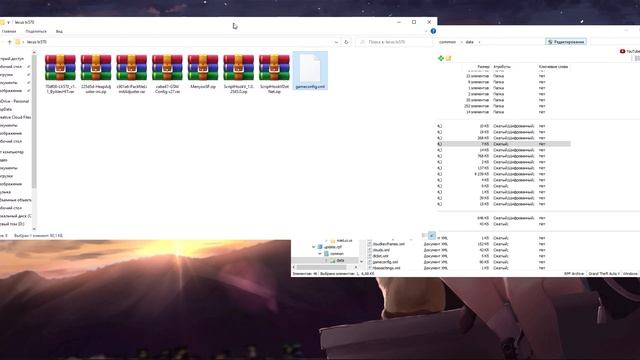The image size is (640, 360).
Task: Select dlclist.xml in the OpenIV list
Action: click(380, 256)
